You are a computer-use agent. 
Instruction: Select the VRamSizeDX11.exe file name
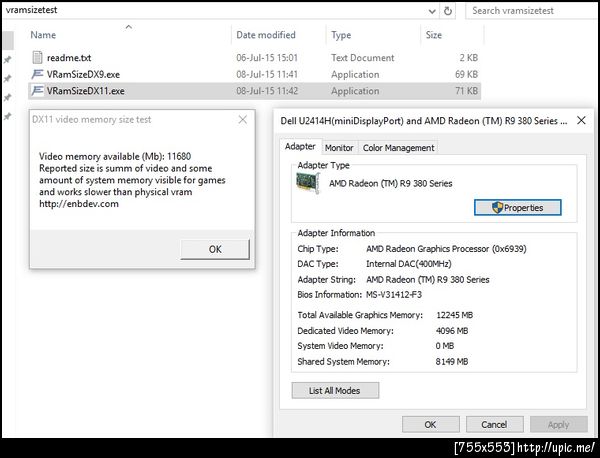point(85,91)
